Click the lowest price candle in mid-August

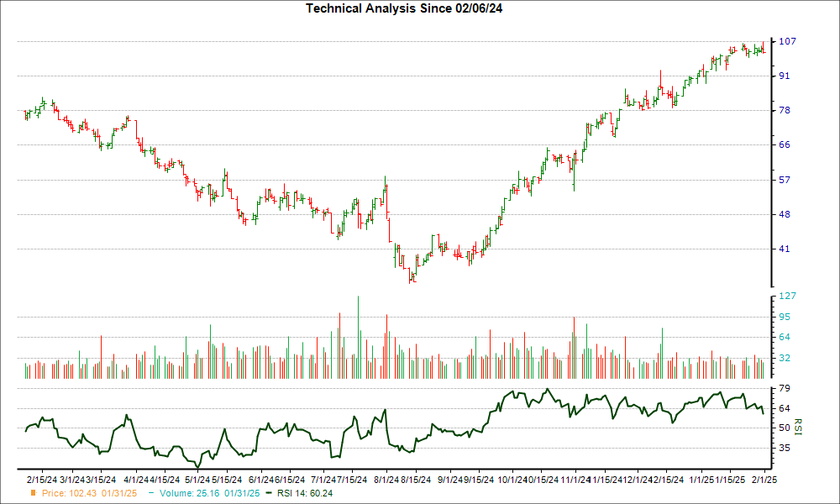pyautogui.click(x=412, y=280)
